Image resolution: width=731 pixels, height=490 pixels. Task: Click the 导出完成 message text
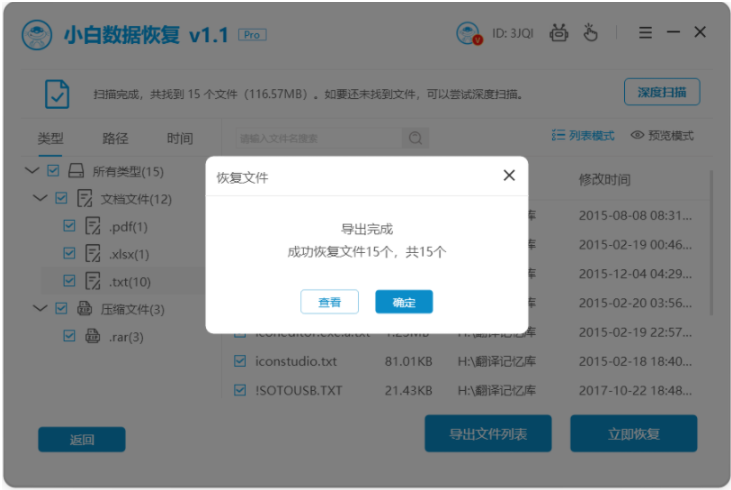[x=367, y=229]
